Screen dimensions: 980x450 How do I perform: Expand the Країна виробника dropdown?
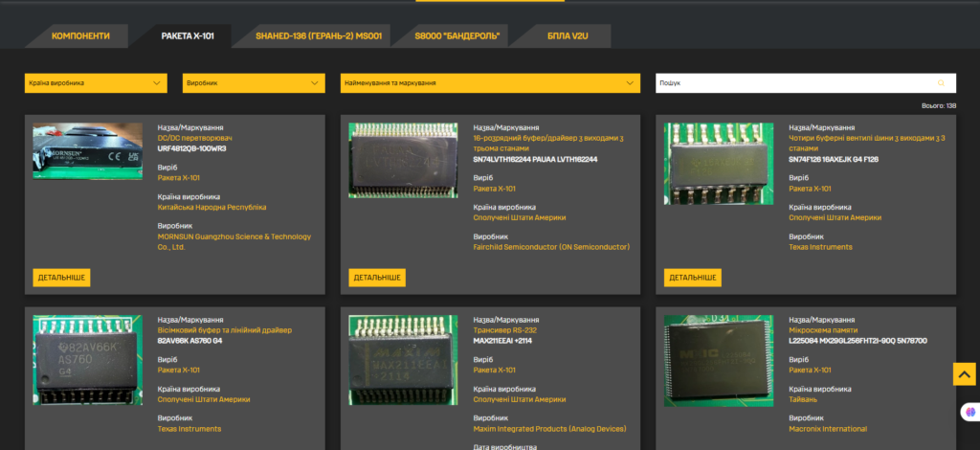pos(96,83)
